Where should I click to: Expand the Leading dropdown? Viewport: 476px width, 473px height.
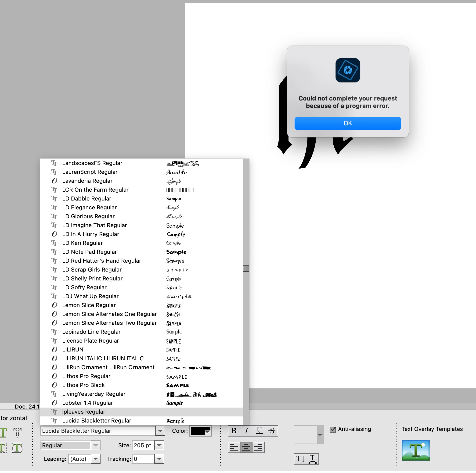pyautogui.click(x=96, y=459)
